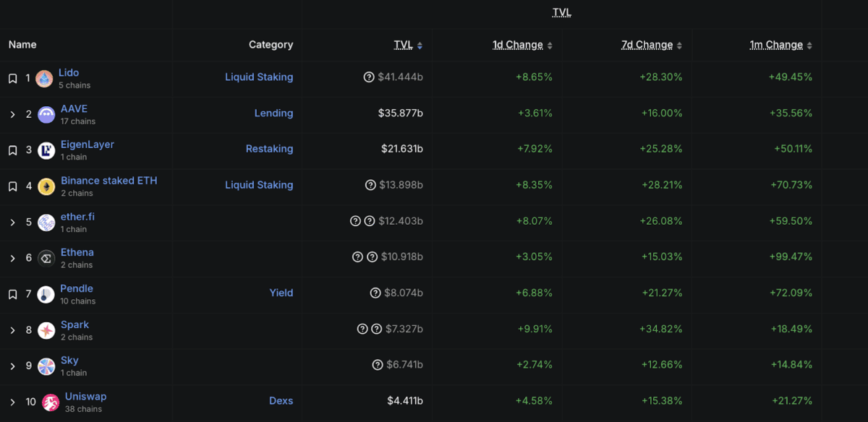Open the Ethena protocol link

coord(77,252)
